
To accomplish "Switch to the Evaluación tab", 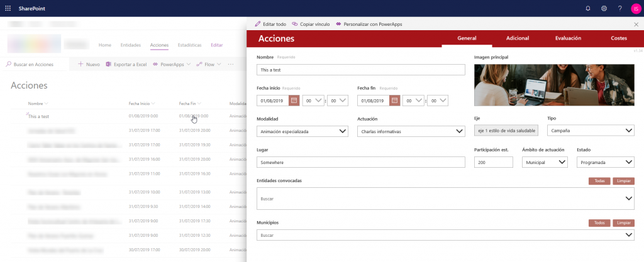I will coord(568,39).
